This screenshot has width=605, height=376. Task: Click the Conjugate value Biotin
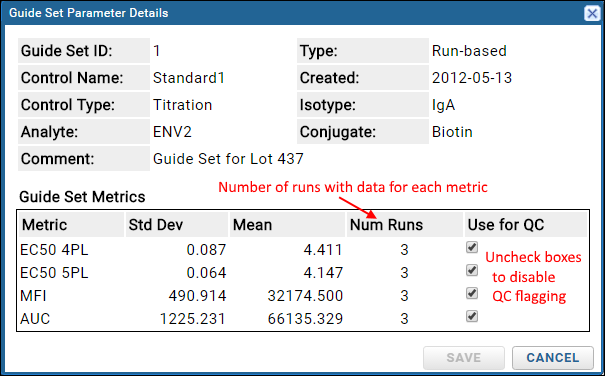click(452, 132)
